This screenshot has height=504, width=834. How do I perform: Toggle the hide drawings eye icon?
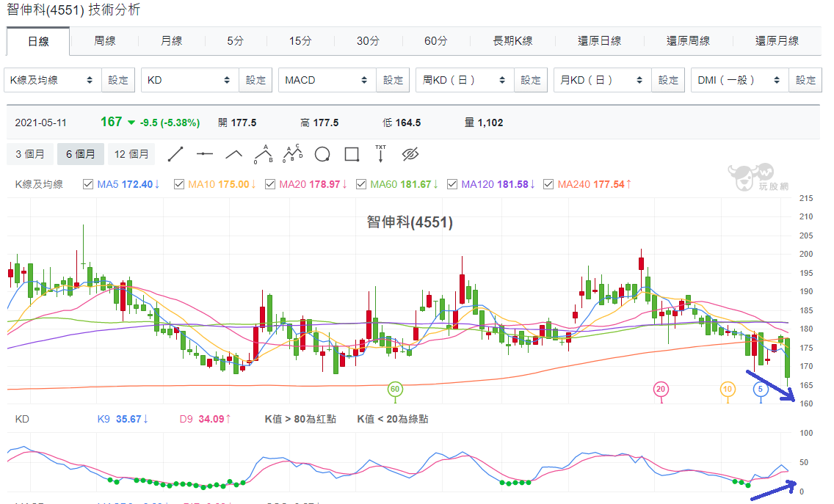[410, 154]
